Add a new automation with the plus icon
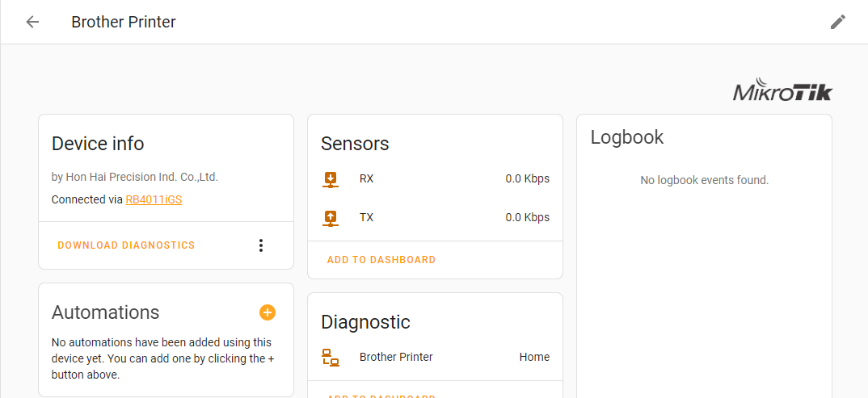The width and height of the screenshot is (868, 398). pos(268,312)
